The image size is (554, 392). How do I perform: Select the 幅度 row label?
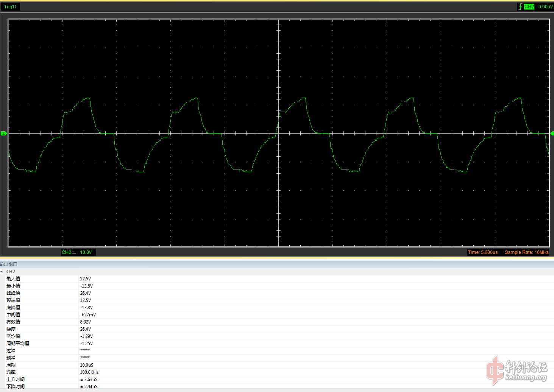(x=11, y=329)
